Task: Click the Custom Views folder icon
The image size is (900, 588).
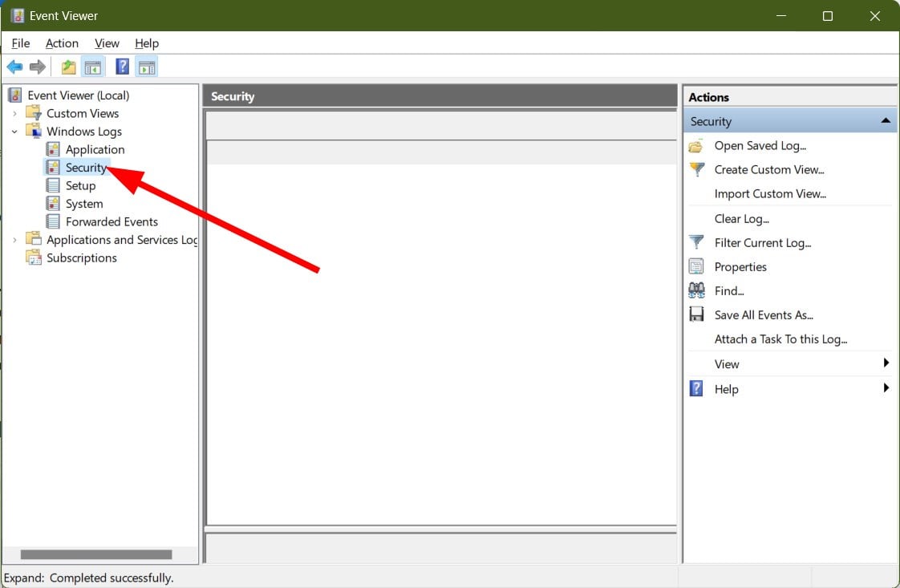Action: 34,113
